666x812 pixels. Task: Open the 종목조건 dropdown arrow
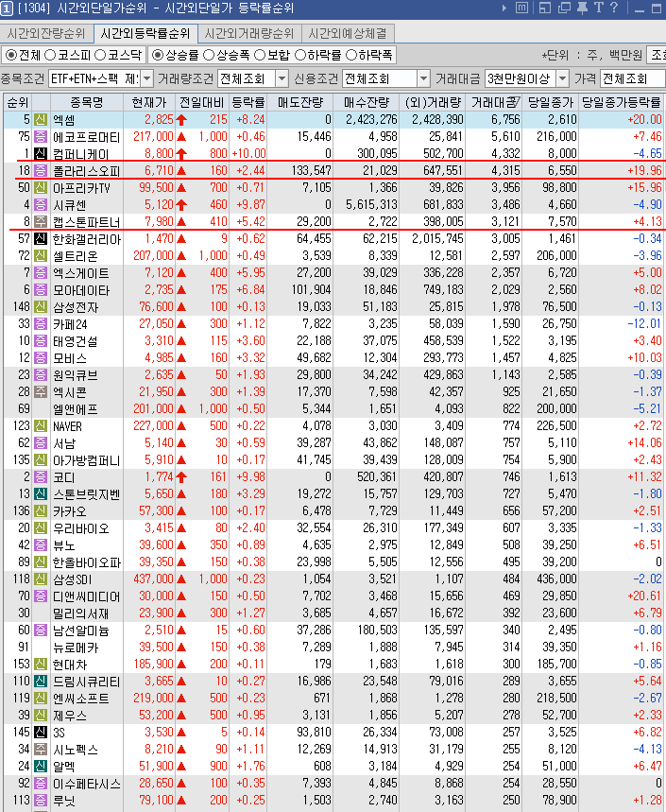147,78
